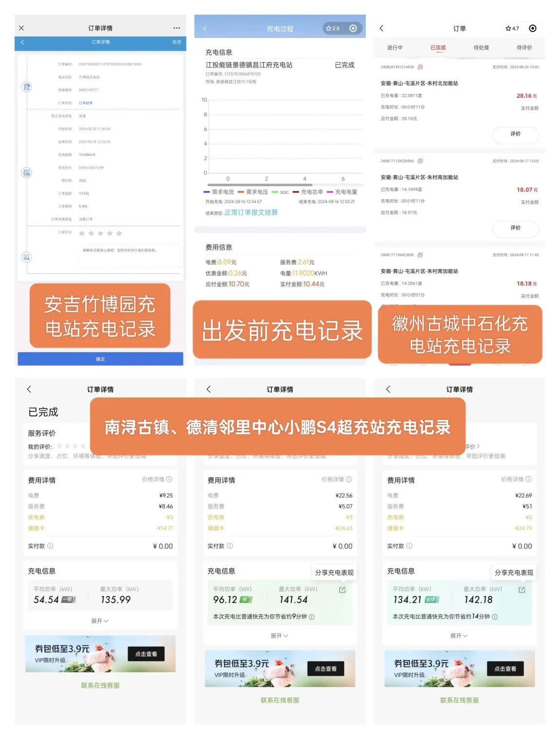Give the order a one-star rating
560x739 pixels.
click(82, 234)
